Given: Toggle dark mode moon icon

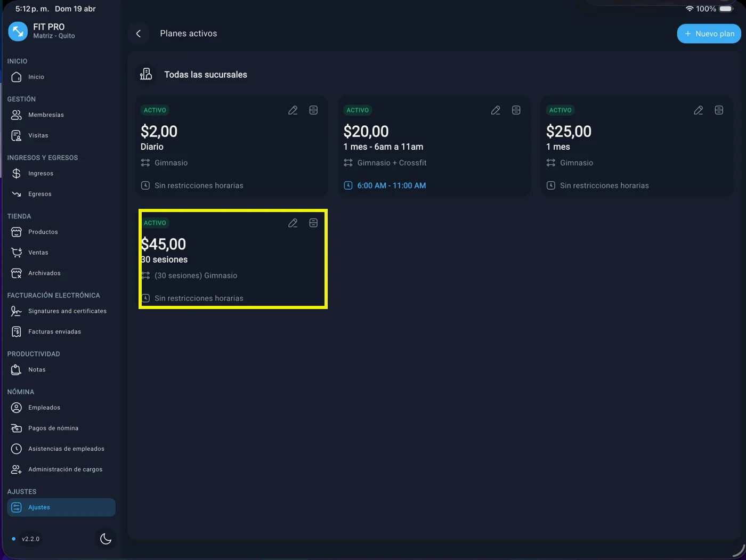Looking at the screenshot, I should click(106, 539).
